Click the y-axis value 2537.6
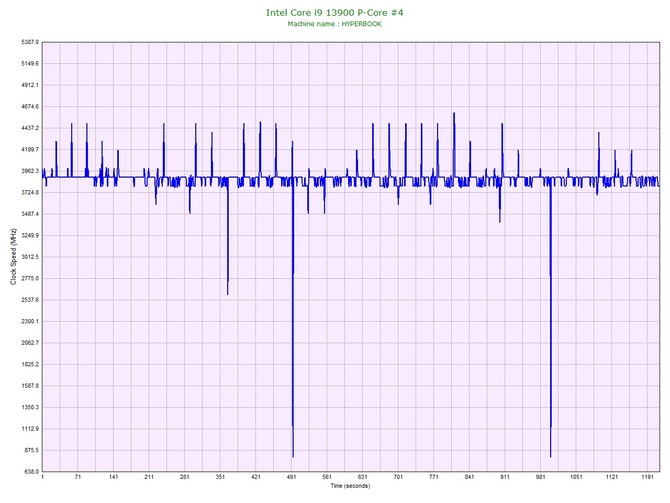 click(x=30, y=300)
